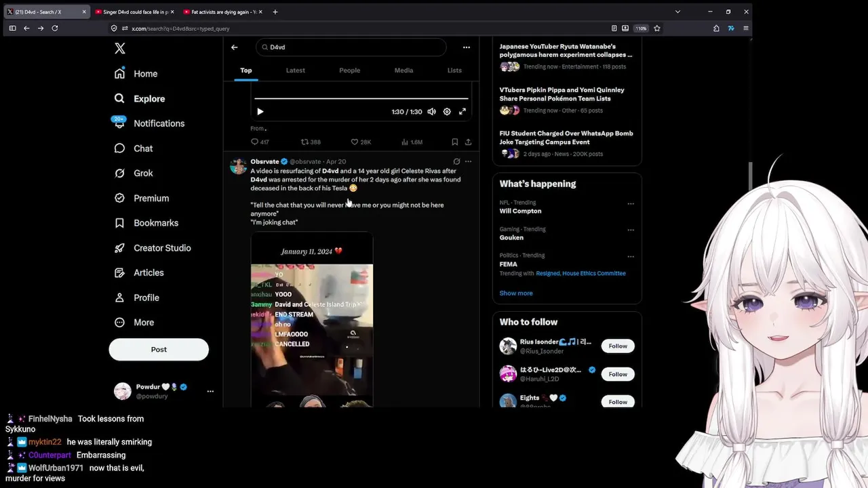Open the Ryuta Watanabe trending story

click(x=566, y=56)
